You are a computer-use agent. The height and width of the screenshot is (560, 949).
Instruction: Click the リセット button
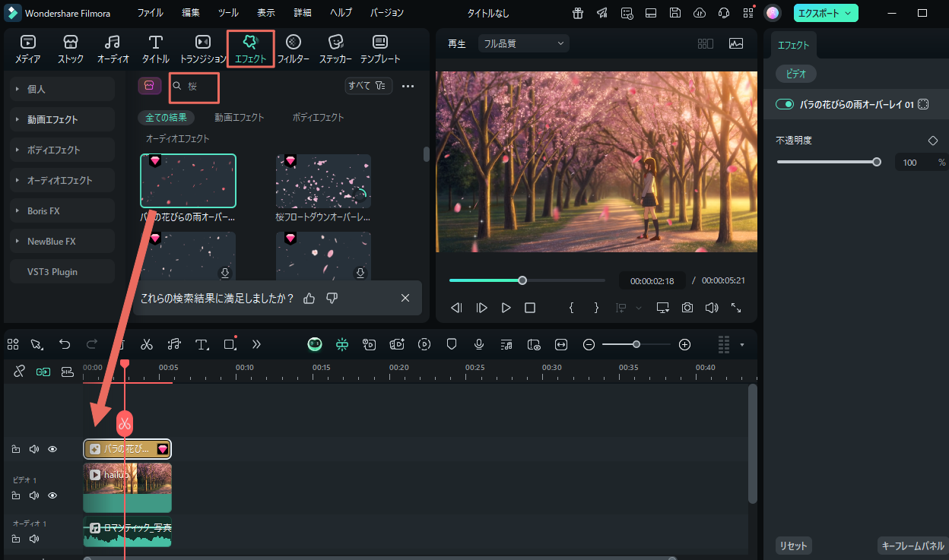[793, 546]
